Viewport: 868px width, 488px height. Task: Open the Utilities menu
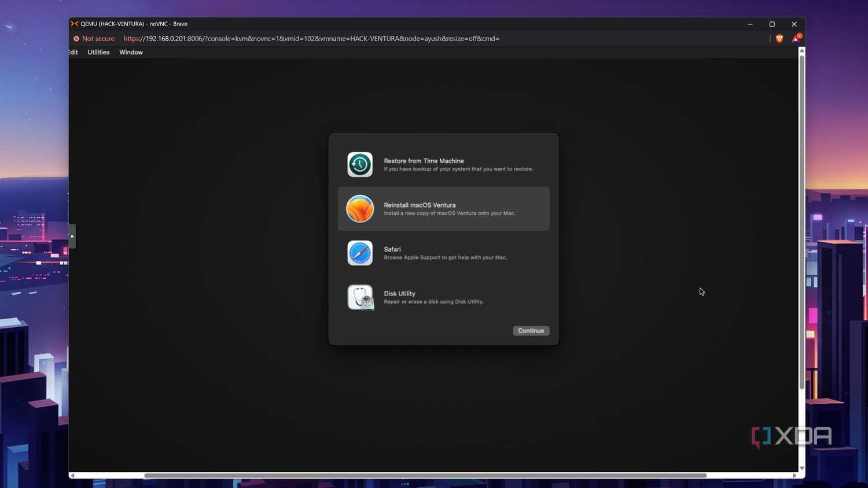click(98, 52)
